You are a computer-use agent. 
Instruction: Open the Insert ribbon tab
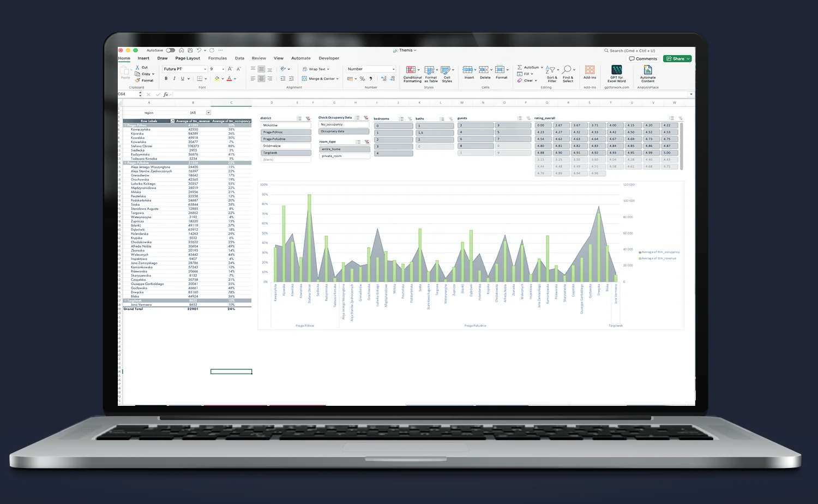tap(143, 58)
